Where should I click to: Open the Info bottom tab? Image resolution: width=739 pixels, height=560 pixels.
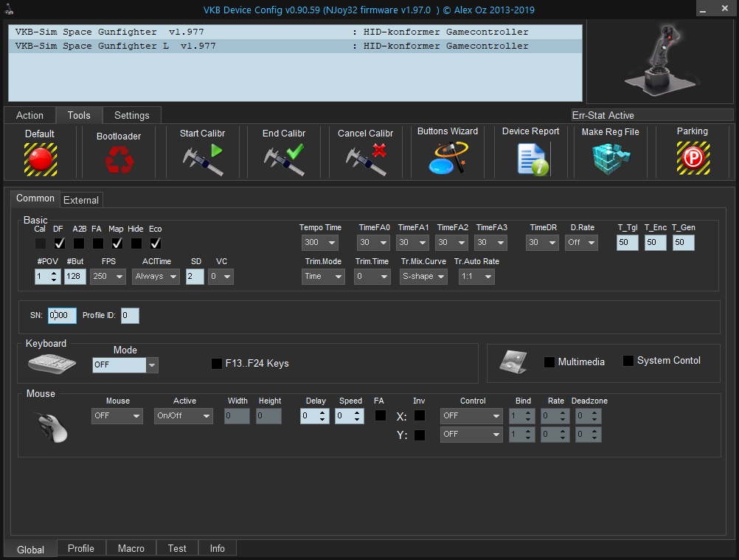[x=218, y=549]
